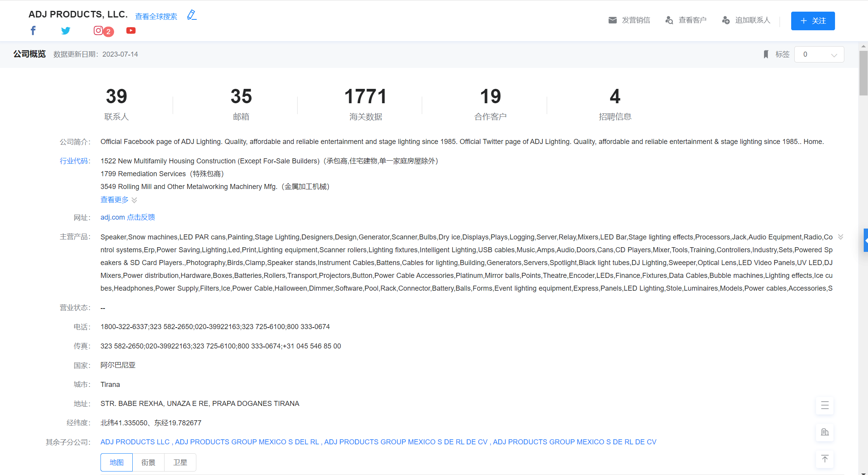Click the edit pencil icon beside company name
Screen dimensions: 868x475
192,15
